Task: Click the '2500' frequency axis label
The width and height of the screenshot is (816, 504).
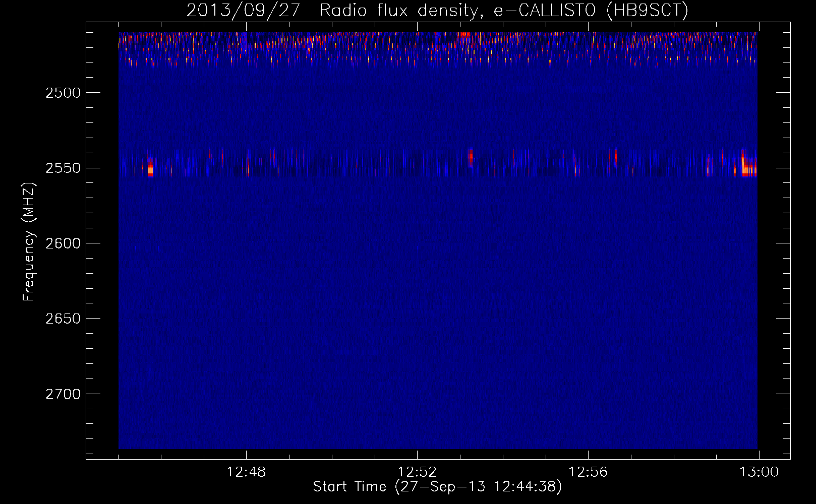Action: [x=63, y=93]
